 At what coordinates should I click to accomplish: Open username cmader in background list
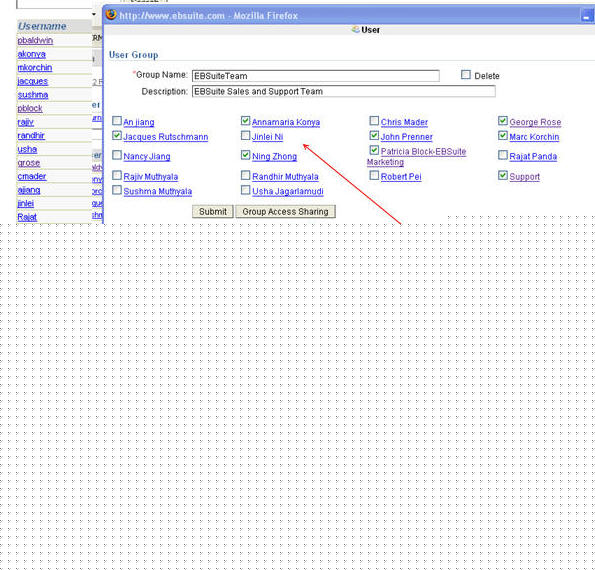[32, 176]
